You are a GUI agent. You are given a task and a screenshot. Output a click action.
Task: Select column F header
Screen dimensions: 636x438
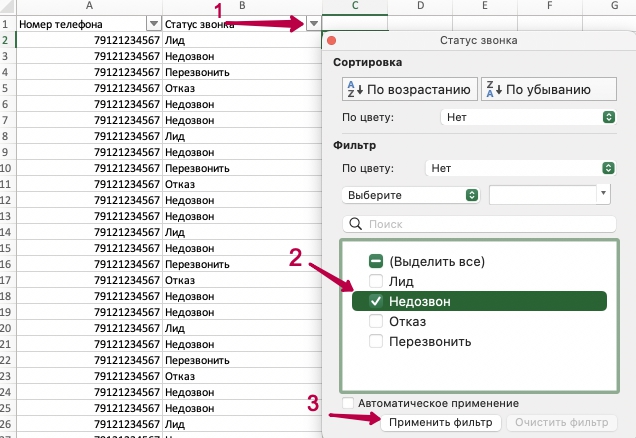[550, 6]
